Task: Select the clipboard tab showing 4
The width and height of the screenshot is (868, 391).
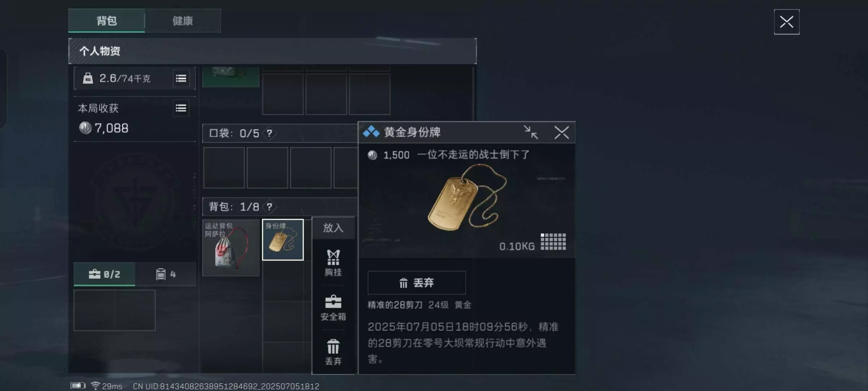Action: (166, 274)
